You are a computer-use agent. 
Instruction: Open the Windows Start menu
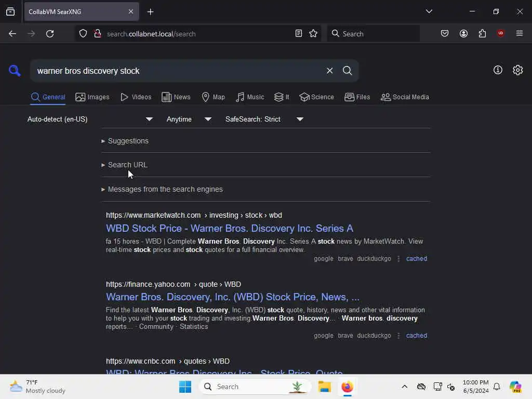[185, 387]
